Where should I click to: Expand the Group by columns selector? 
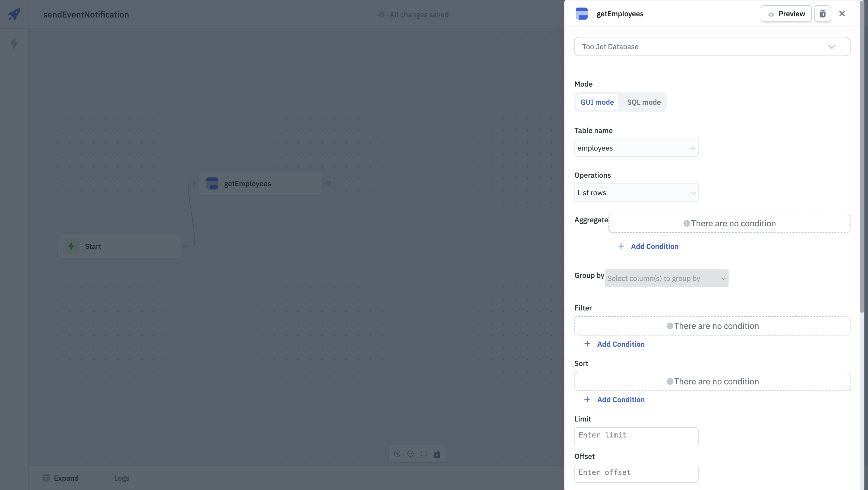666,278
